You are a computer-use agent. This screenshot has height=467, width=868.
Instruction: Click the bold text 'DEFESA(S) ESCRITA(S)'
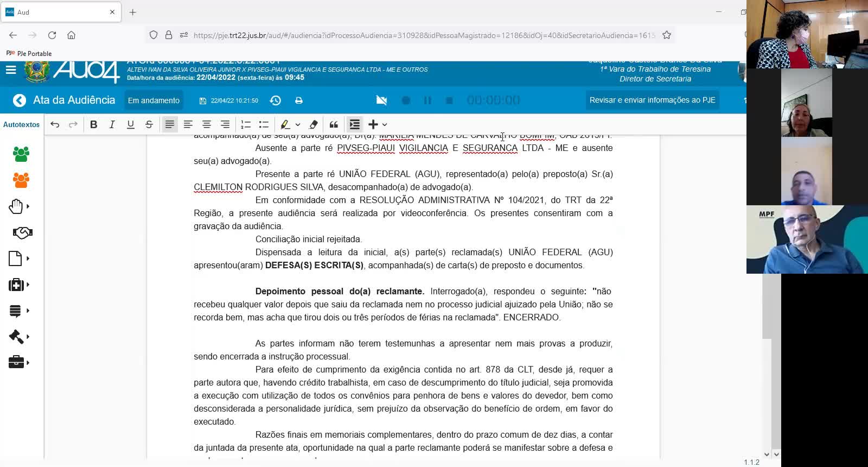315,266
